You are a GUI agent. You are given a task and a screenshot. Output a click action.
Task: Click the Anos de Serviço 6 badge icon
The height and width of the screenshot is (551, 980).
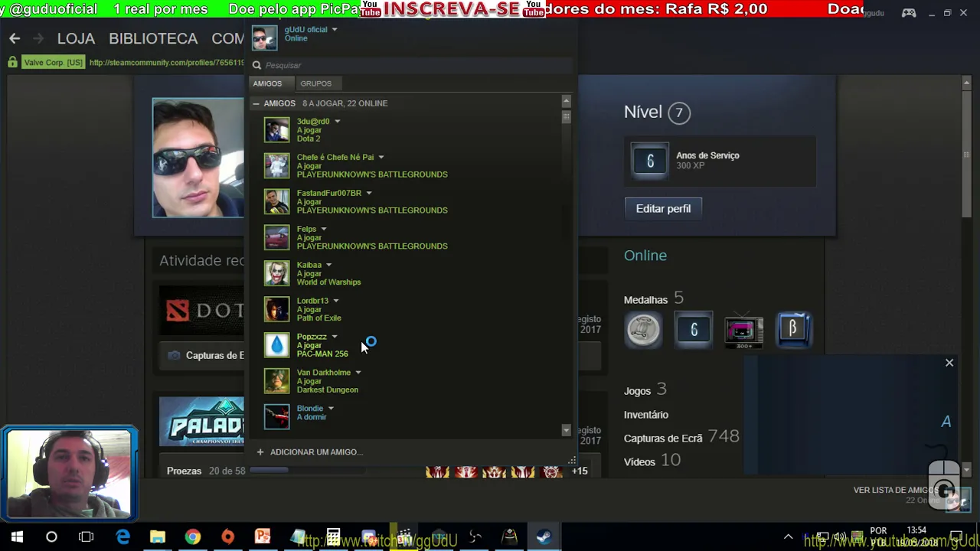pos(650,161)
